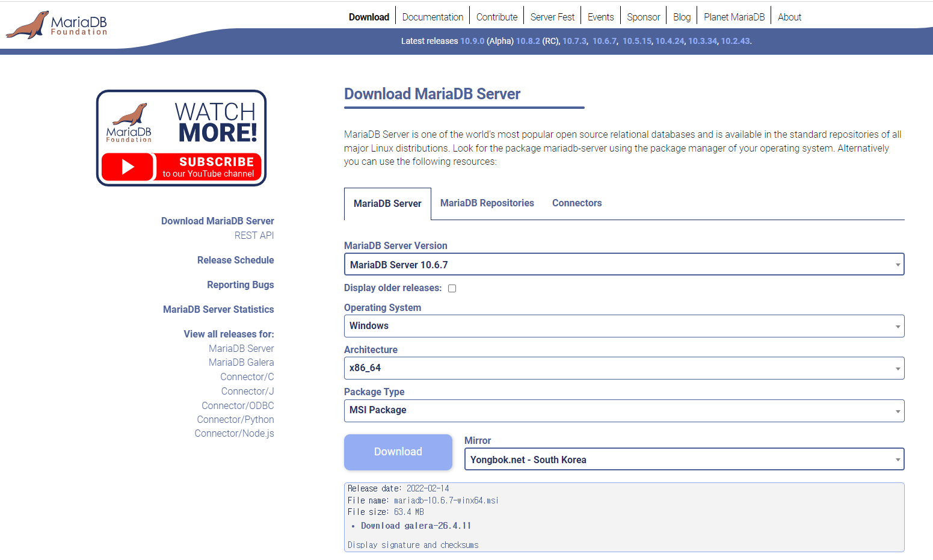This screenshot has height=560, width=933.
Task: Open the Connector/ODBC releases link
Action: coord(238,405)
